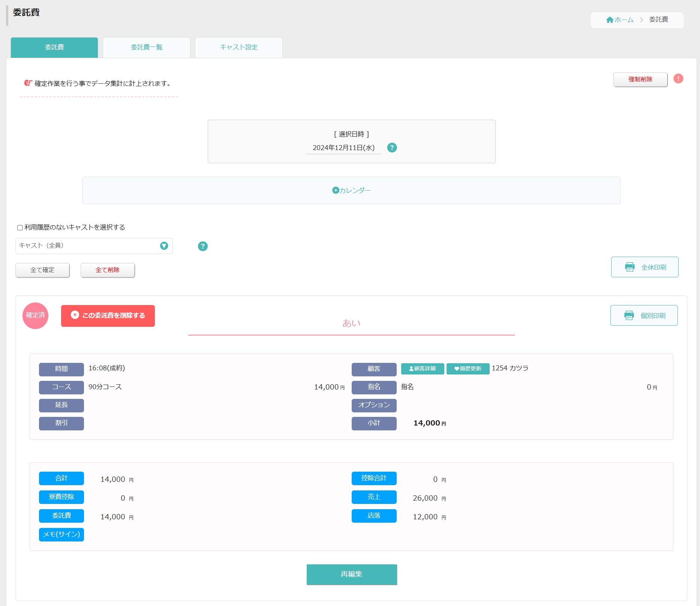Click the 顧客詳細 button
The width and height of the screenshot is (700, 606).
click(x=423, y=369)
